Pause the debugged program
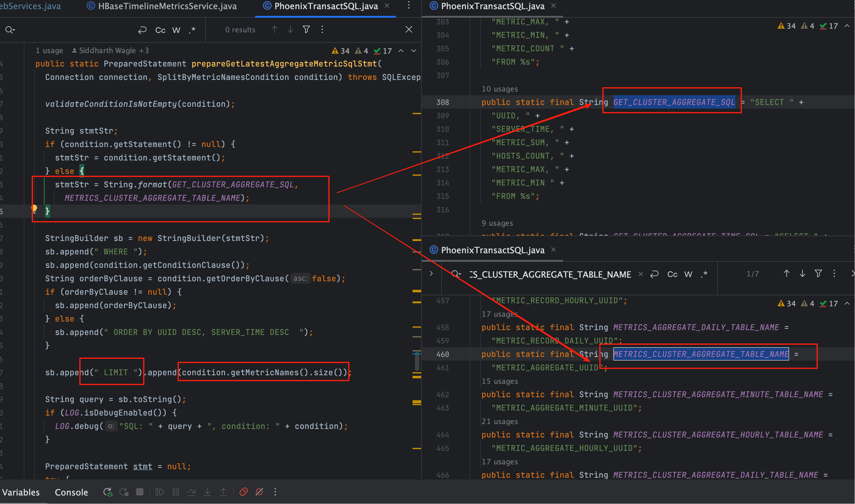The height and width of the screenshot is (504, 855). point(176,492)
